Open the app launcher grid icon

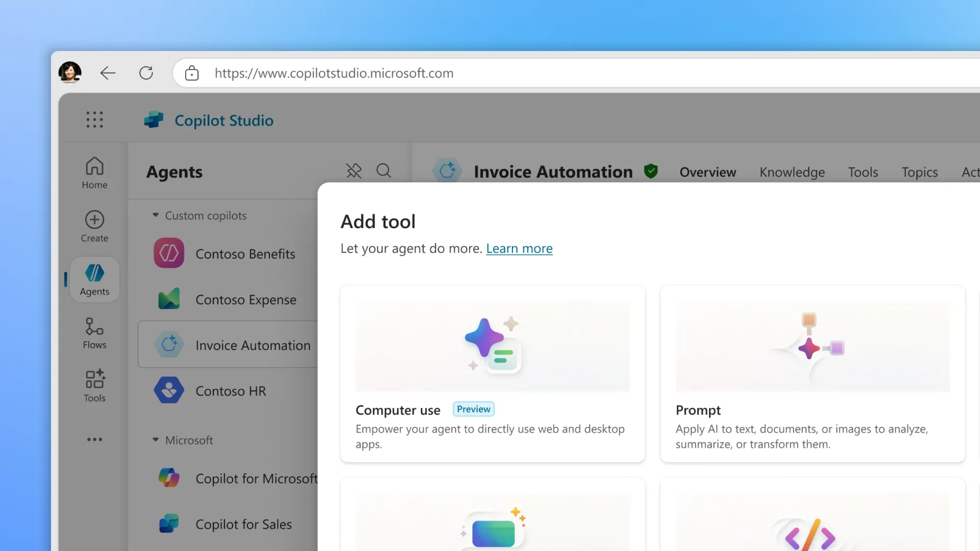coord(94,120)
